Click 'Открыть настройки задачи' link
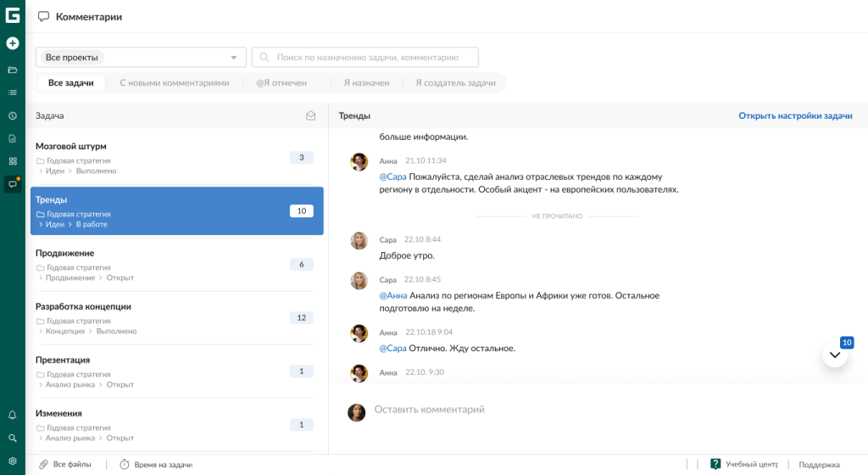868x475 pixels. (795, 116)
